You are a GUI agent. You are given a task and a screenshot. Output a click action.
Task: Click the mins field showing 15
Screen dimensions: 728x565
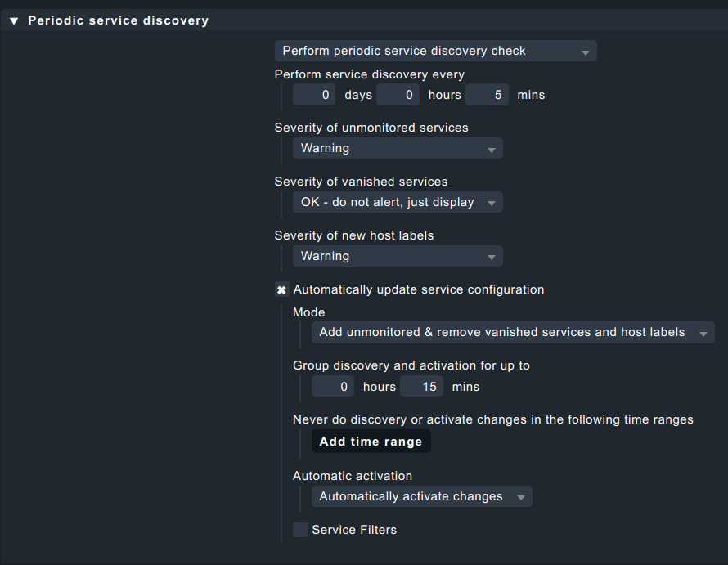click(x=421, y=386)
